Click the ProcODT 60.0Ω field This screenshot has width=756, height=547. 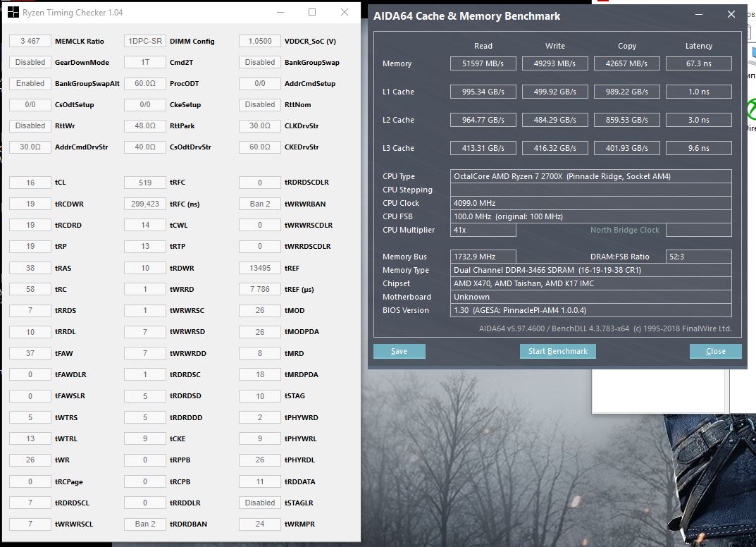[x=145, y=83]
